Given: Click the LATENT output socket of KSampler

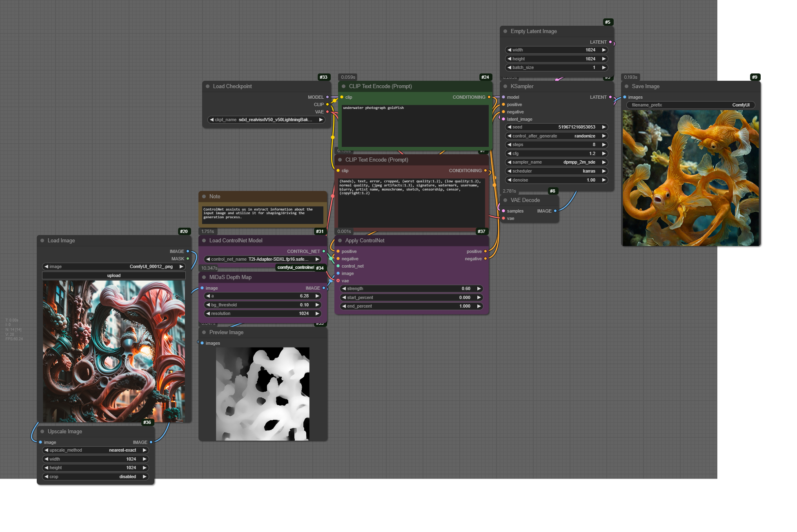Looking at the screenshot, I should tap(610, 97).
